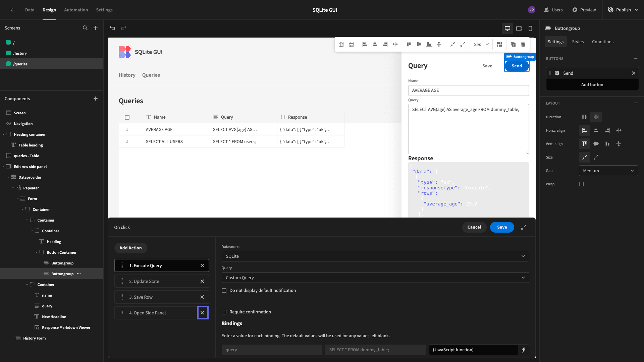Open the Automation tab
This screenshot has height=362, width=644.
[76, 10]
